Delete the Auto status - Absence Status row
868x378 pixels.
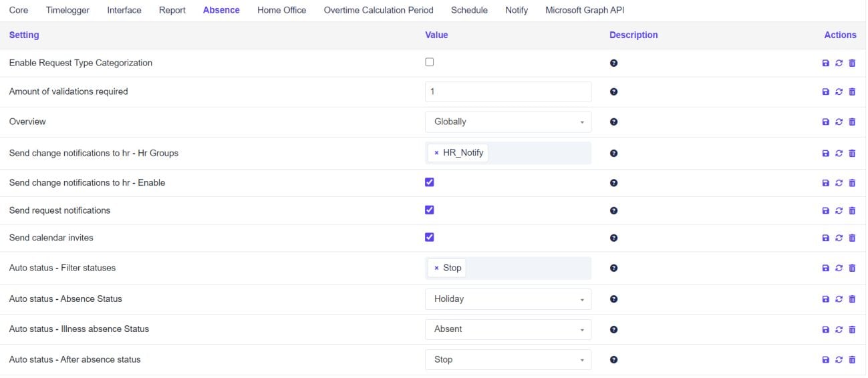852,299
